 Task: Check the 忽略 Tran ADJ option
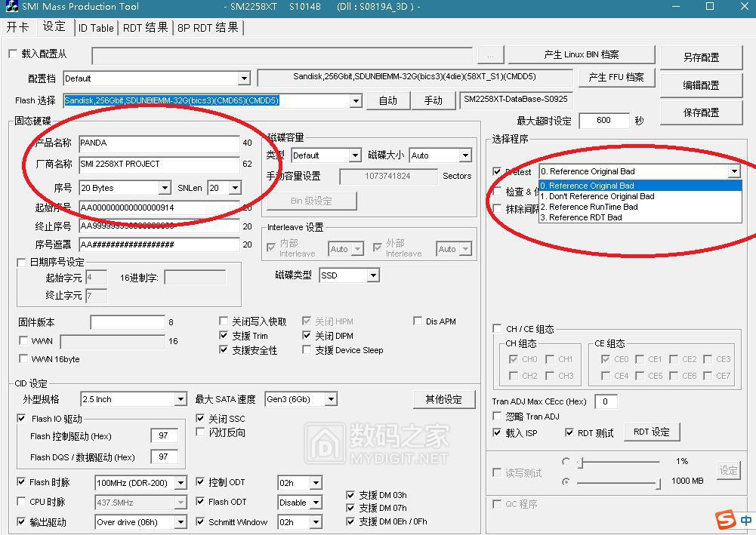(497, 416)
